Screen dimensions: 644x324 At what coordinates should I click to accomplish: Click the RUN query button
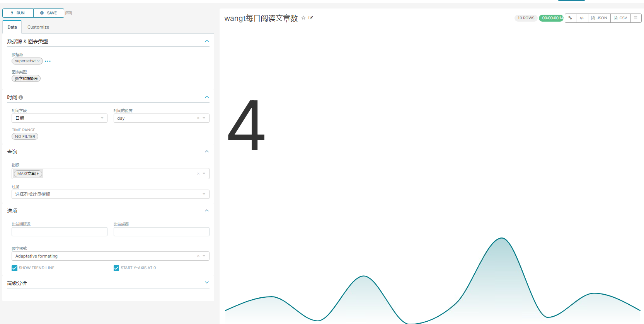18,13
